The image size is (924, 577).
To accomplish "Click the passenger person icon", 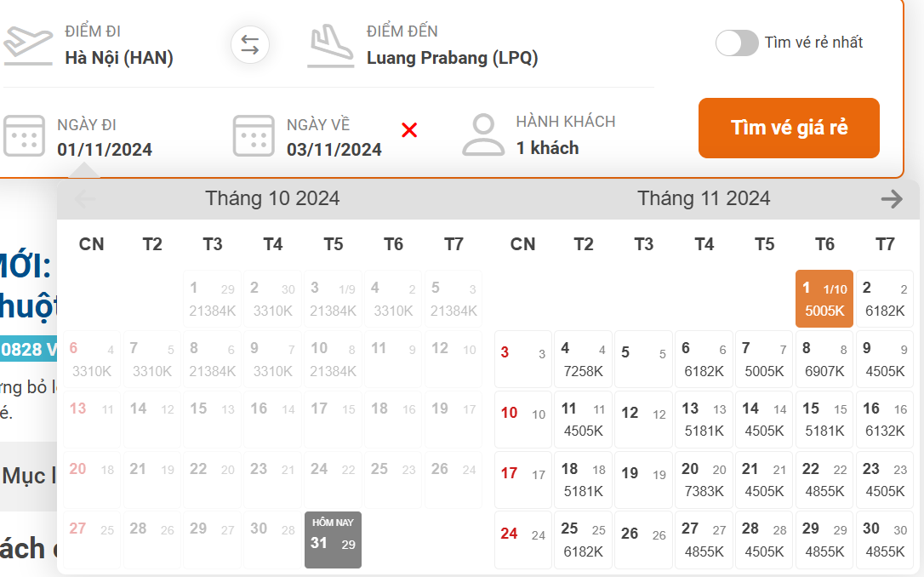I will [x=483, y=135].
